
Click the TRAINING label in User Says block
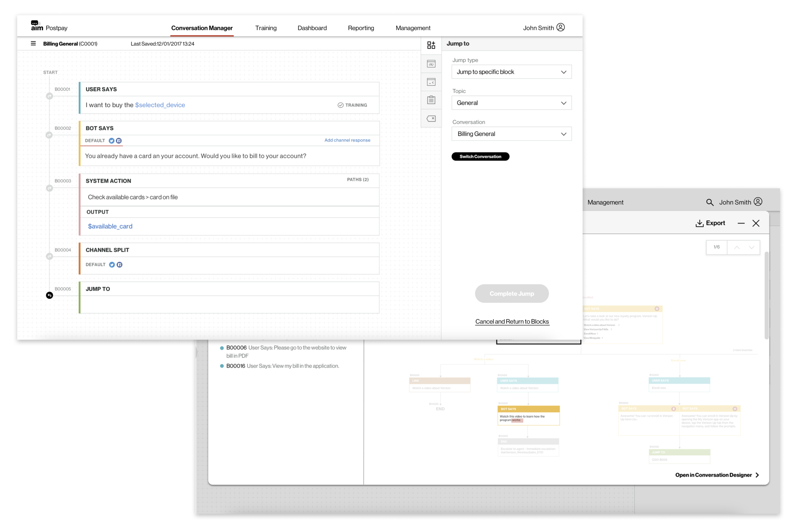pyautogui.click(x=356, y=105)
